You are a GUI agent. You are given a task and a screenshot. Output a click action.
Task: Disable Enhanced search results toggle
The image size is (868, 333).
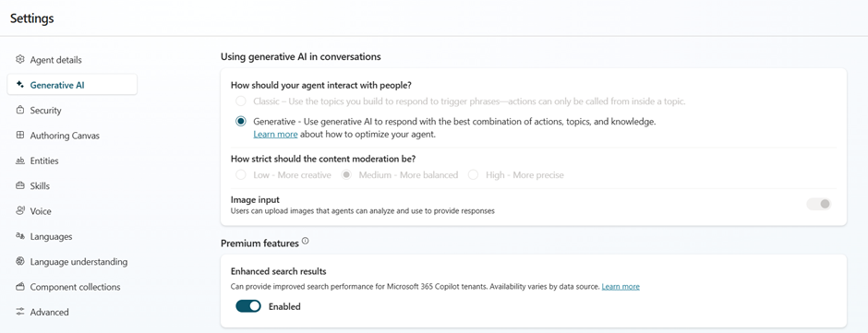point(248,306)
